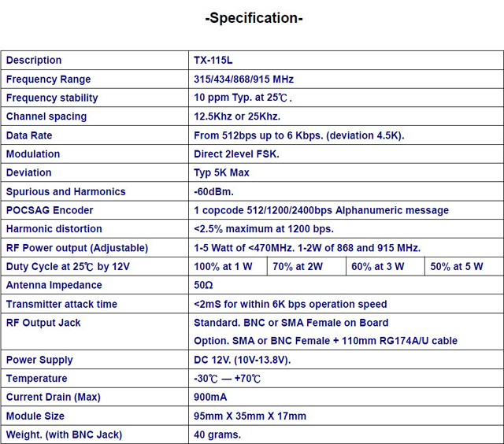Select the 'Data Rate' label
Viewport: 504px width, 444px height.
(x=29, y=135)
